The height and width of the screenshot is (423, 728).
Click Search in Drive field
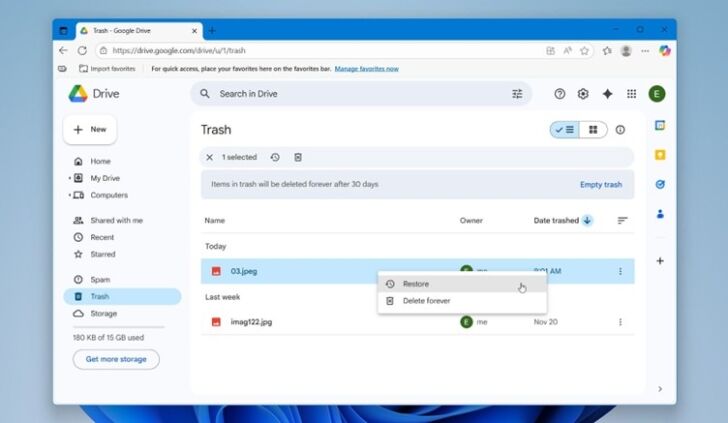coord(361,94)
